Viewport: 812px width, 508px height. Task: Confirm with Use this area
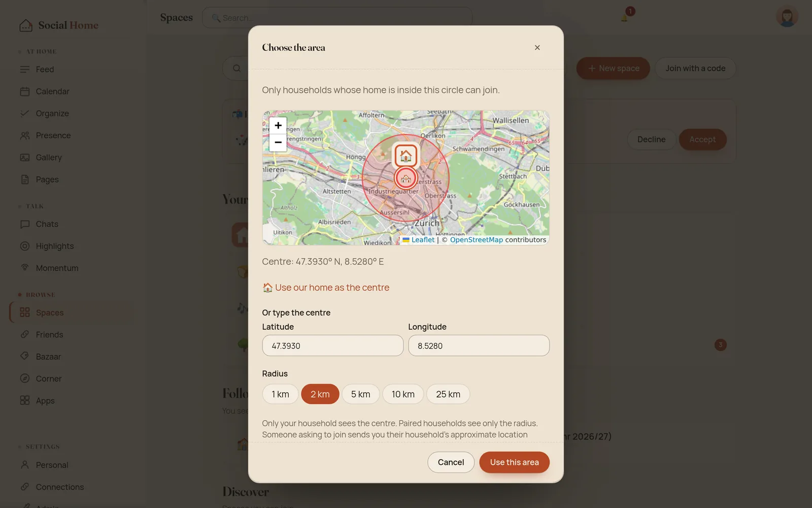514,462
